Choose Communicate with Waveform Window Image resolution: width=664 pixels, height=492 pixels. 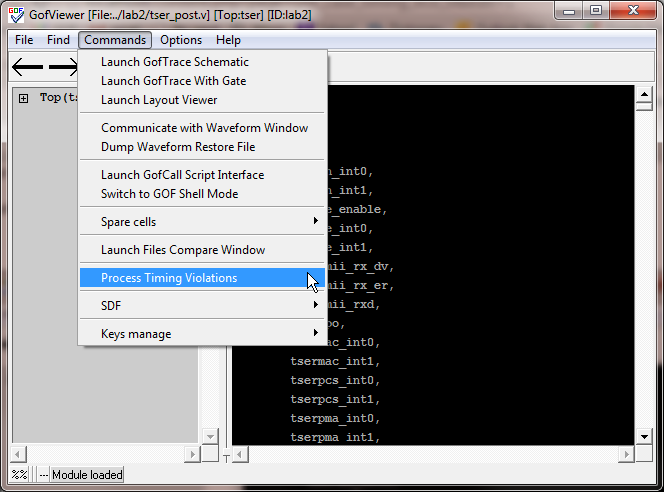204,128
